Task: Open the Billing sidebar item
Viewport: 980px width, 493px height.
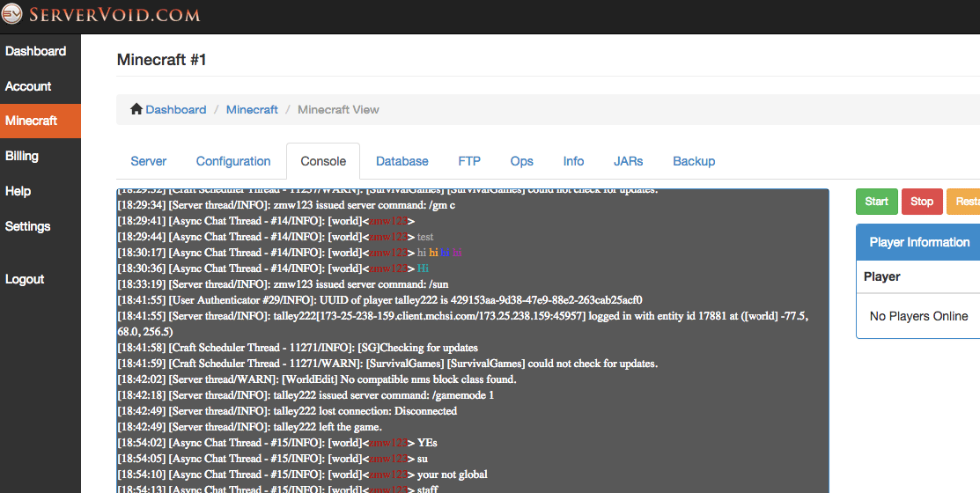Action: (22, 156)
